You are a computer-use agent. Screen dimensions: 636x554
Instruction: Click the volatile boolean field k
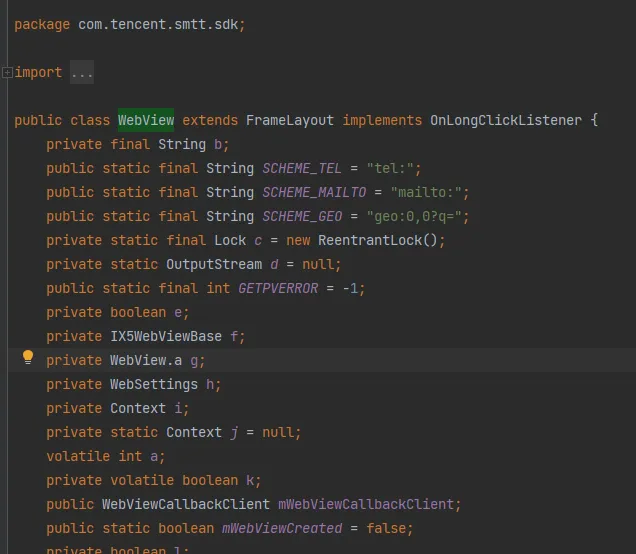pos(250,480)
